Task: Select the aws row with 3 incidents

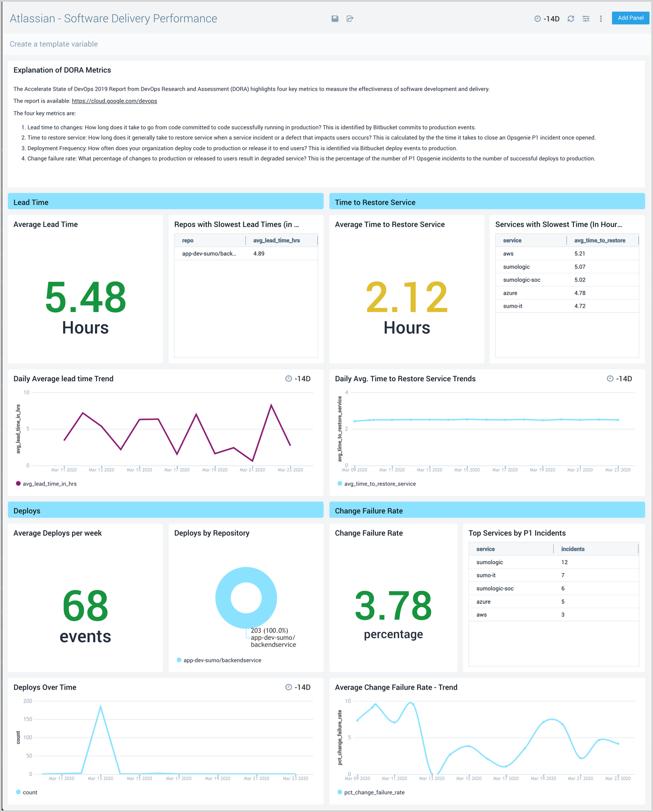Action: click(554, 615)
